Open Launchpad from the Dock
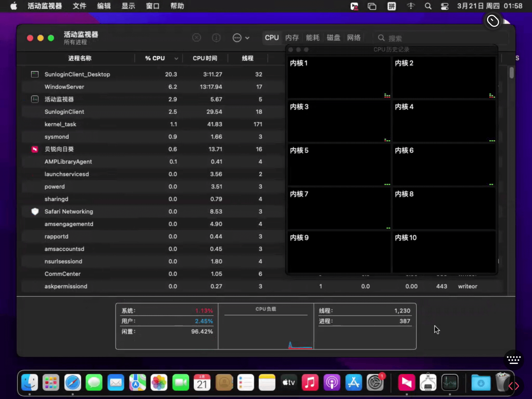This screenshot has width=532, height=399. [x=51, y=382]
